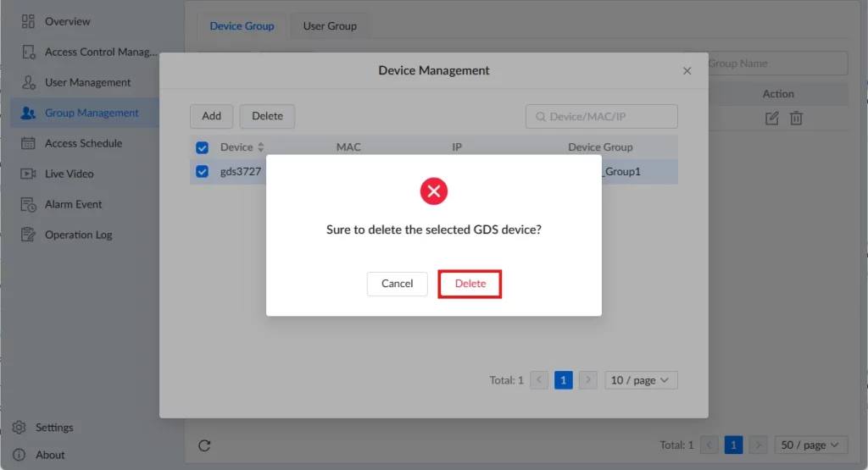868x470 pixels.
Task: Click the Group Management people icon
Action: pos(28,113)
